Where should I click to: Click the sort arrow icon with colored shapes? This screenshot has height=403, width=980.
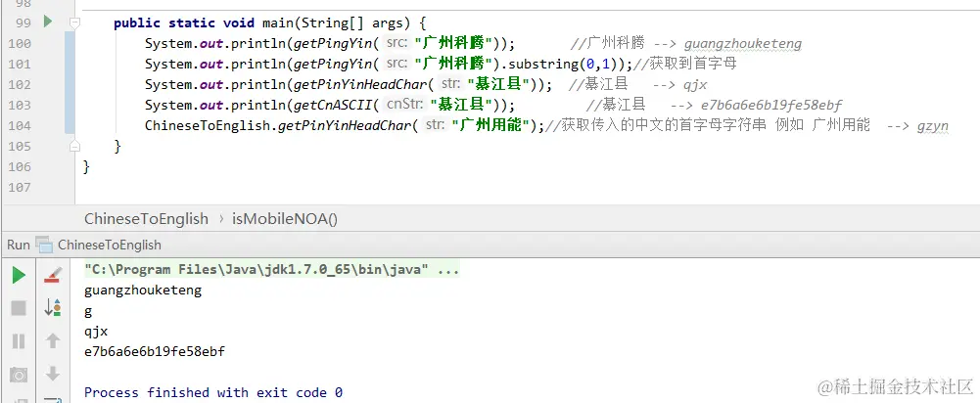tap(53, 307)
